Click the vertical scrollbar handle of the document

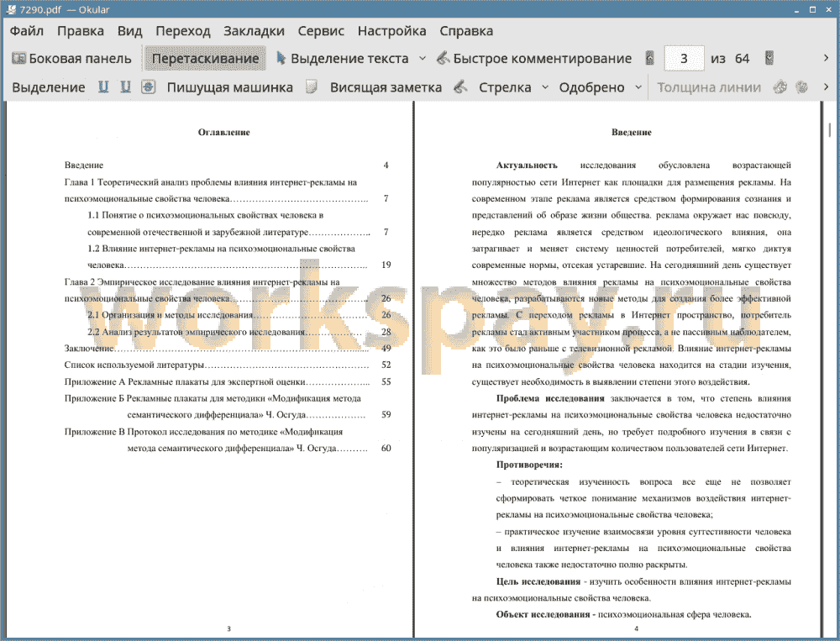830,129
